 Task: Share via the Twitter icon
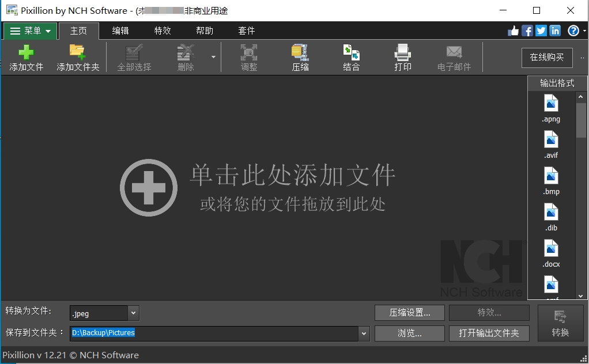[x=541, y=31]
